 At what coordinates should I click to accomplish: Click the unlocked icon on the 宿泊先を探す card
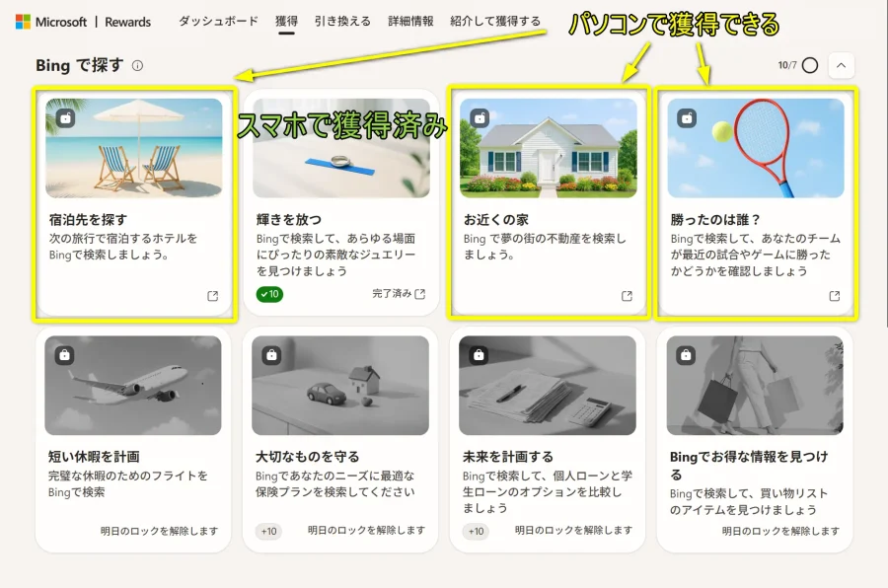click(65, 117)
